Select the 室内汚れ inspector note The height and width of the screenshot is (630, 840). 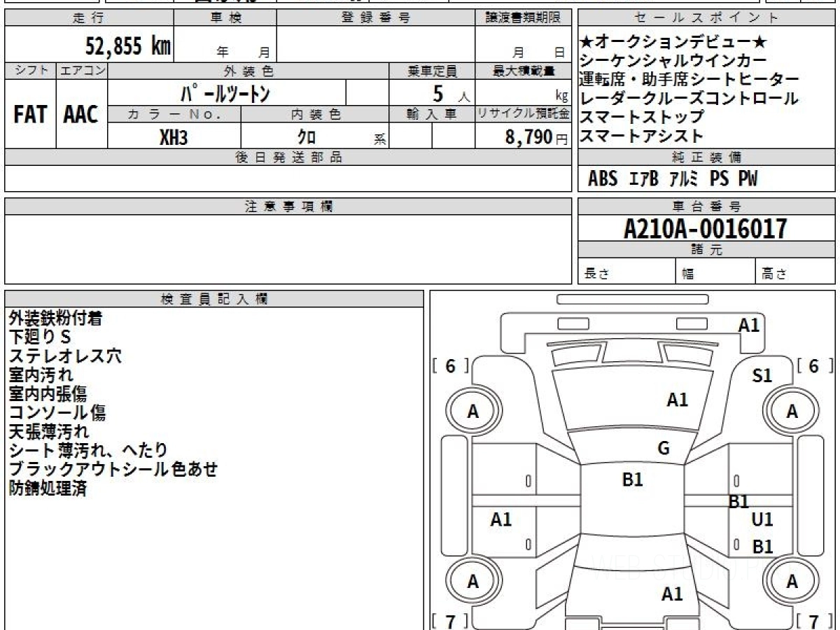pyautogui.click(x=41, y=375)
